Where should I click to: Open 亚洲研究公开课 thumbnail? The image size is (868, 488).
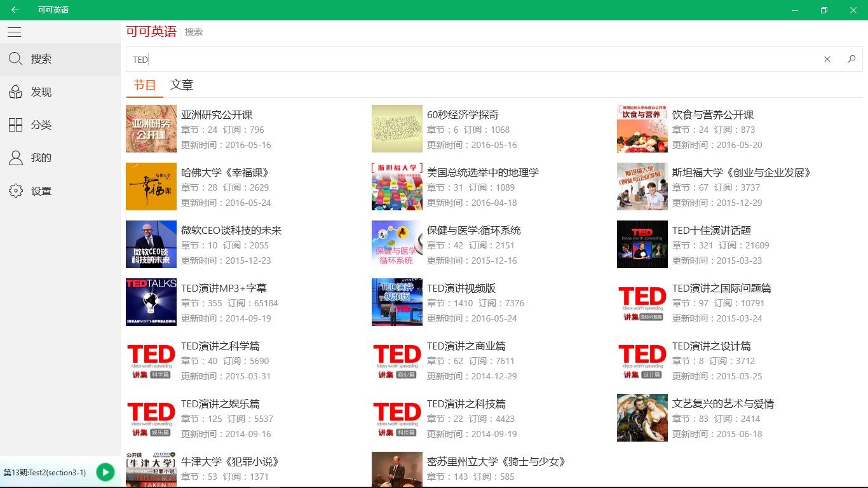pos(151,129)
